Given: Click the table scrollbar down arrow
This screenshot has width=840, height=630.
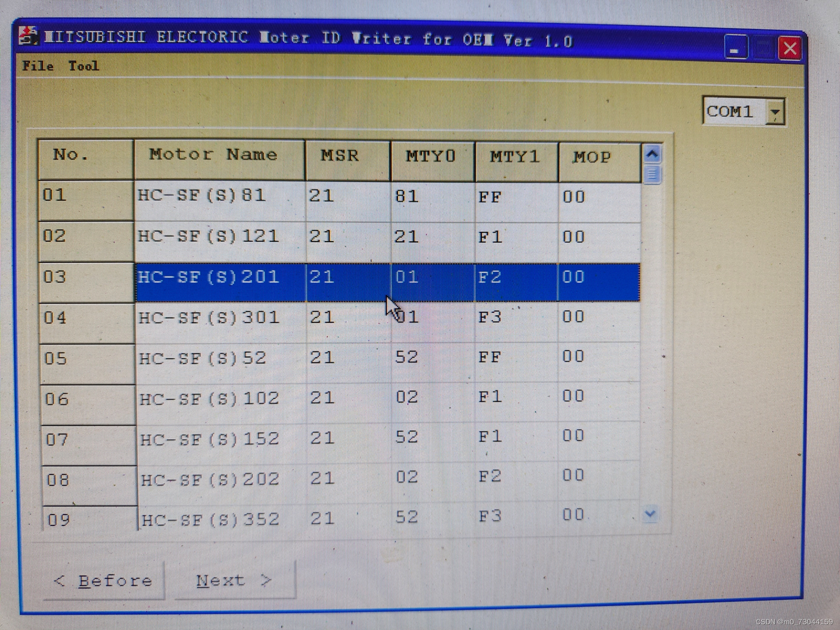Looking at the screenshot, I should click(650, 514).
